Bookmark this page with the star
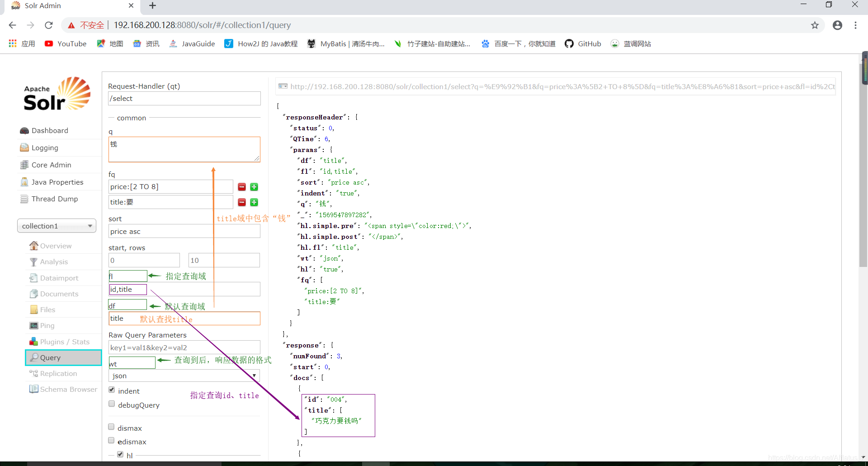Image resolution: width=868 pixels, height=466 pixels. point(815,25)
